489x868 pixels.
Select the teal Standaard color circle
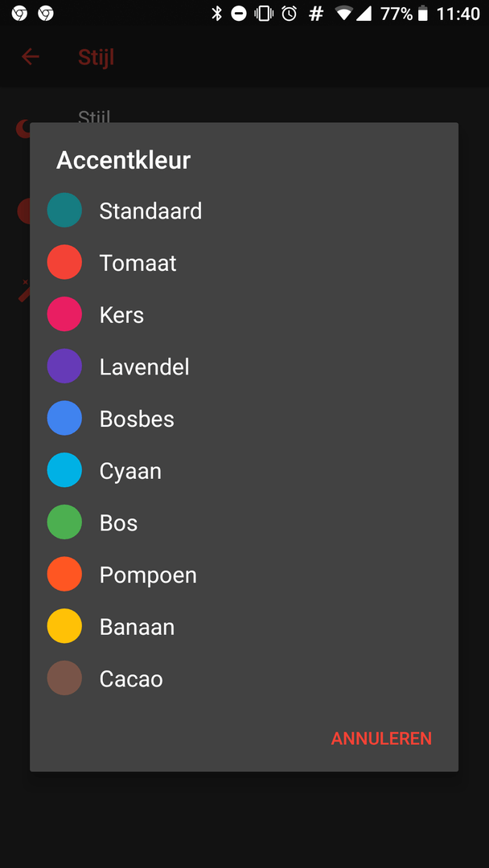click(x=64, y=211)
